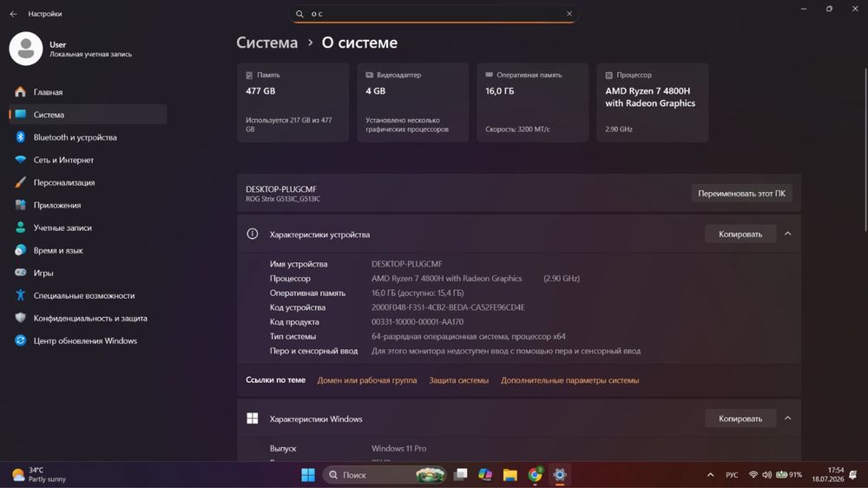Open the volume speaker tray icon
The image size is (868, 488).
(766, 475)
